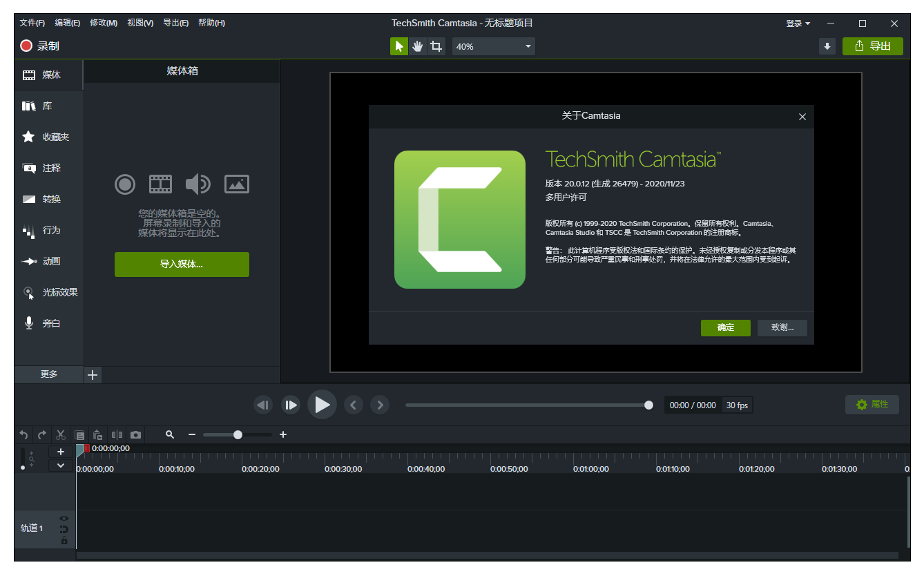Click the Import Media (导入媒体...) button
This screenshot has height=576, width=924.
[182, 265]
